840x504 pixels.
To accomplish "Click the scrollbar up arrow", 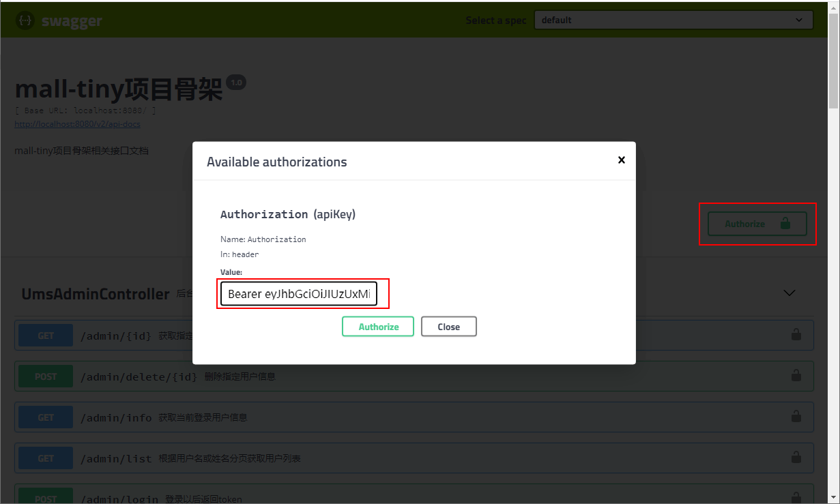I will coord(834,7).
